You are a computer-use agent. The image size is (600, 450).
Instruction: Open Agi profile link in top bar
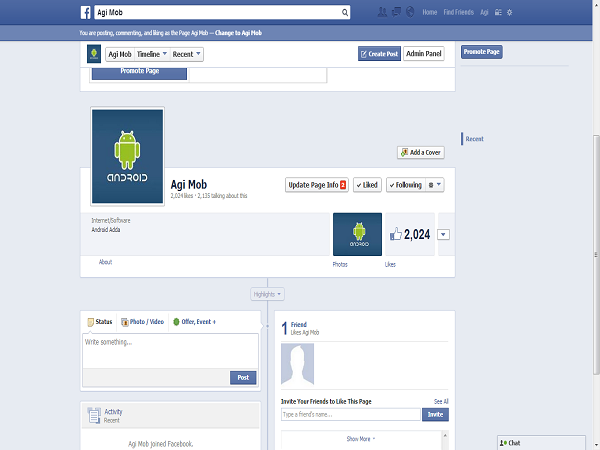point(484,12)
